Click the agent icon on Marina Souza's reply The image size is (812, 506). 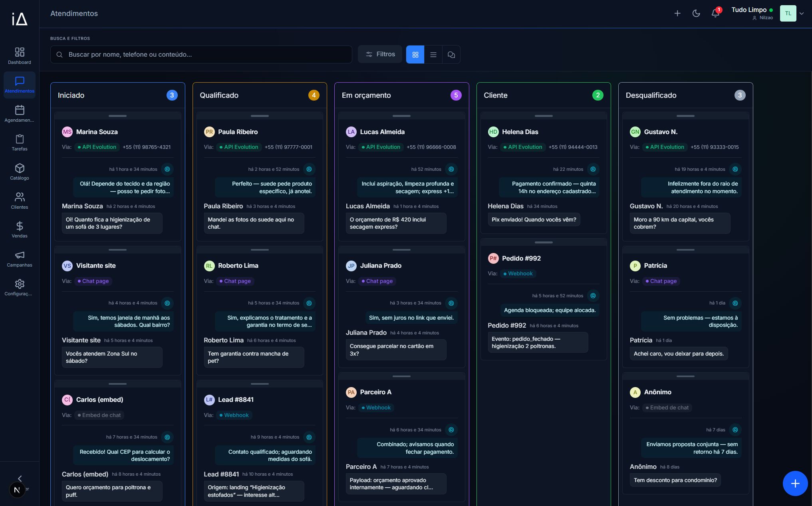tap(167, 169)
